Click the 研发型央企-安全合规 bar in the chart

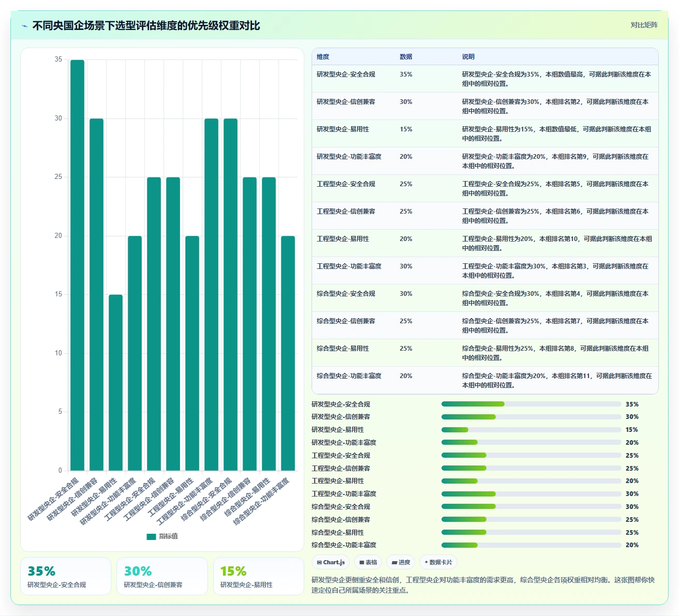(x=77, y=265)
